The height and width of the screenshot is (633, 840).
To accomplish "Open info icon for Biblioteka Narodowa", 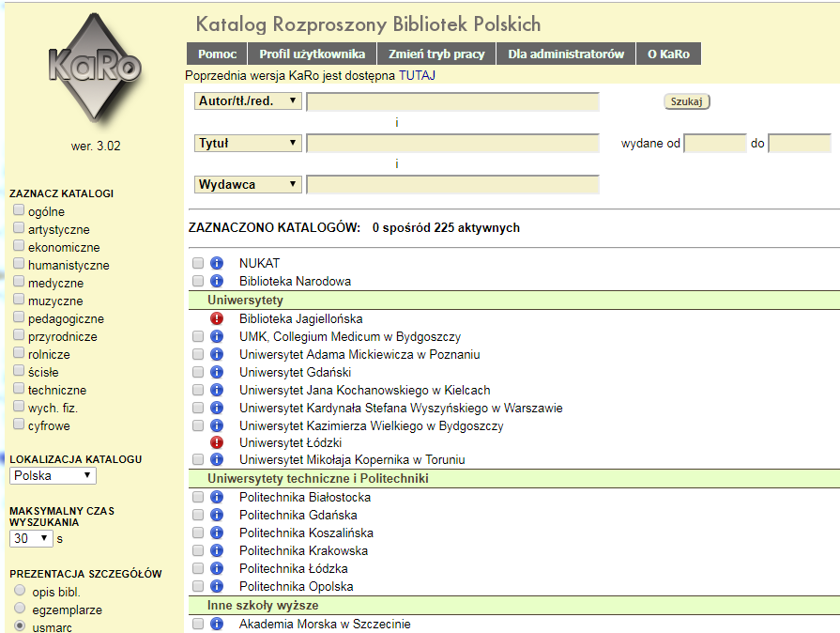I will point(217,281).
